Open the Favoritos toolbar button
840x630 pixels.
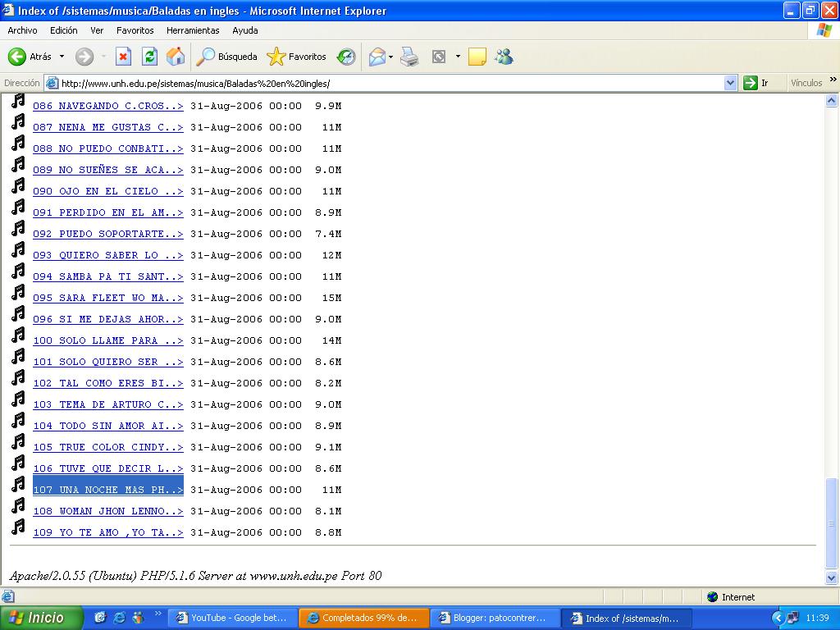[296, 57]
